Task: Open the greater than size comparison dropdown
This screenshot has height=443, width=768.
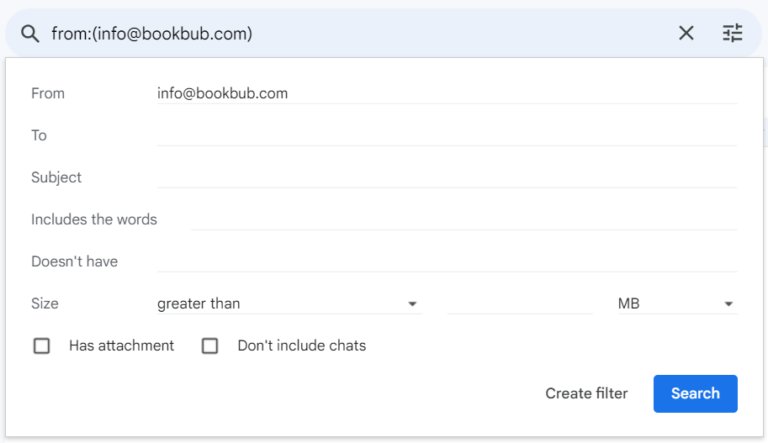Action: [x=289, y=303]
